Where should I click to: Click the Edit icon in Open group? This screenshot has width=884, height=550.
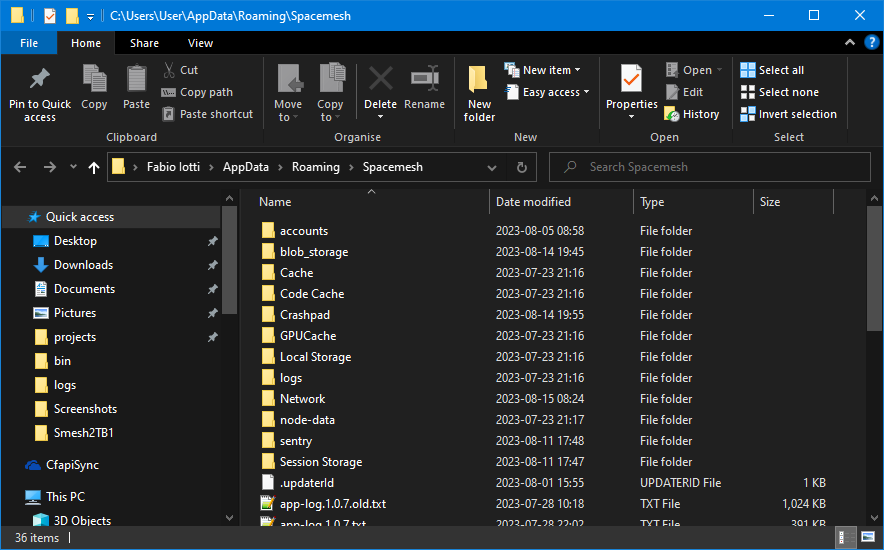pos(672,92)
